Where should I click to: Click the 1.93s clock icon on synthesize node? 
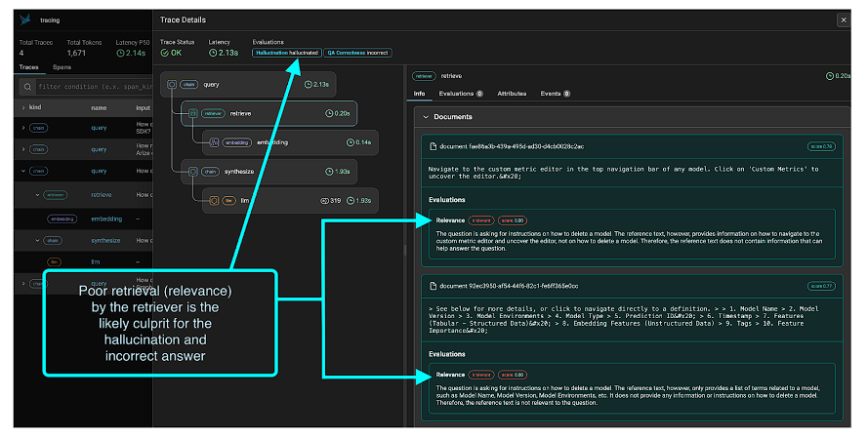(x=329, y=172)
